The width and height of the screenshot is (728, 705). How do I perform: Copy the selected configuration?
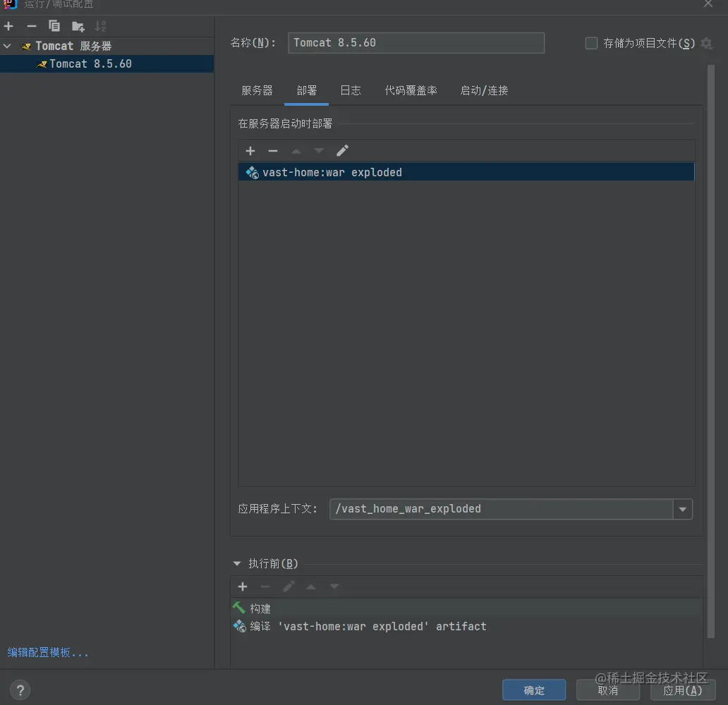[54, 26]
